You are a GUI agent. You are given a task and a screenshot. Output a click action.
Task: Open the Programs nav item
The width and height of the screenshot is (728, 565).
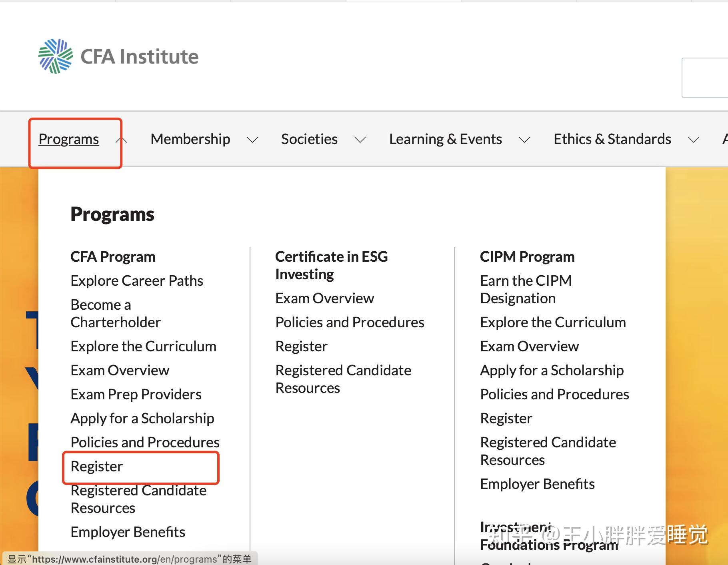tap(69, 139)
